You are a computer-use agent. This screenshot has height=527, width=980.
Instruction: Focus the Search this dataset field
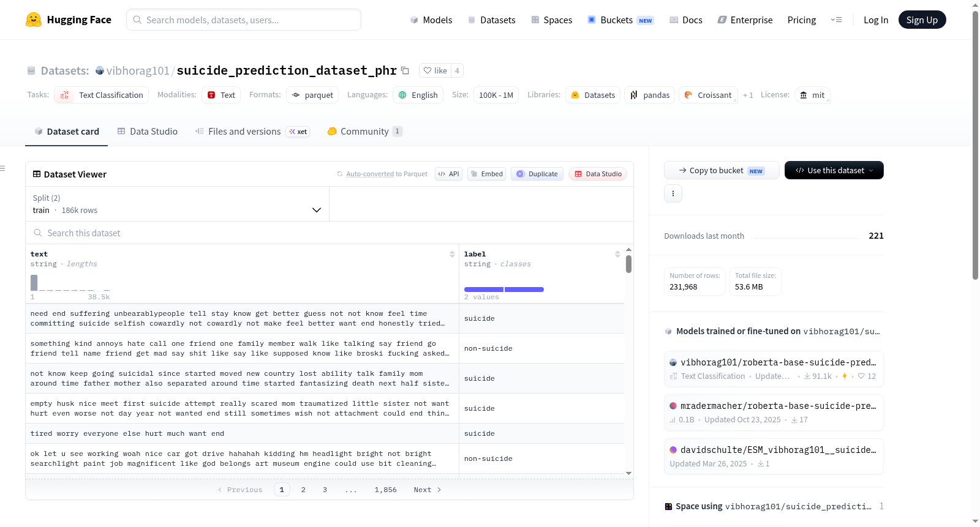pos(330,233)
